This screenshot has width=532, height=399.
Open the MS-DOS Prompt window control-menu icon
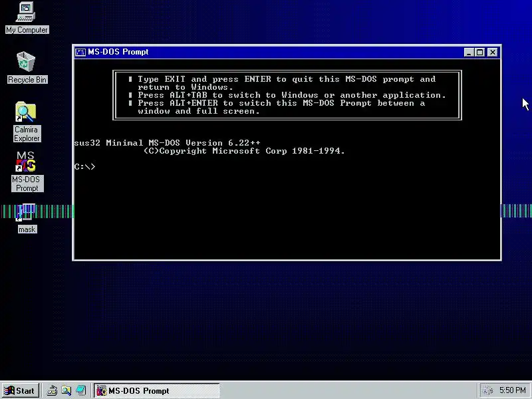80,52
